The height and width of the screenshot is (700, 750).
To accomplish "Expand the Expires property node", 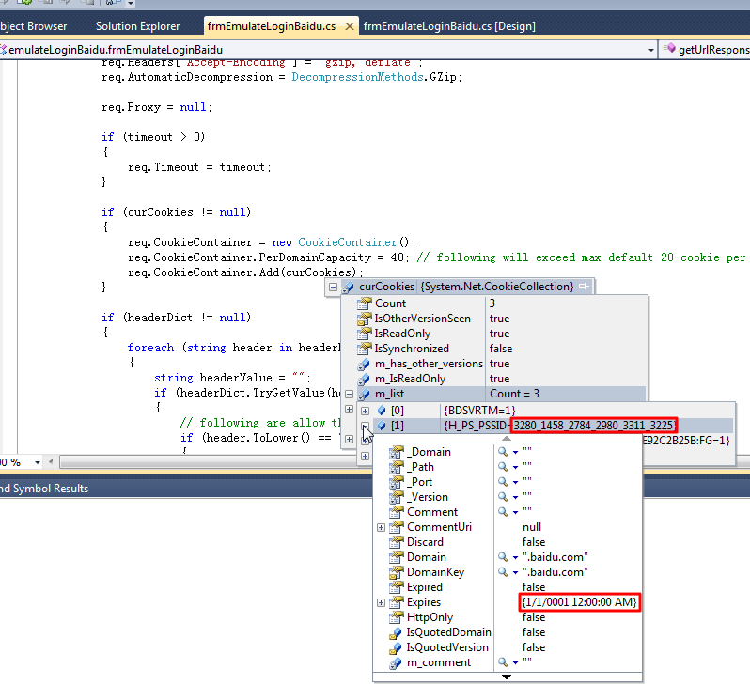I will [381, 602].
